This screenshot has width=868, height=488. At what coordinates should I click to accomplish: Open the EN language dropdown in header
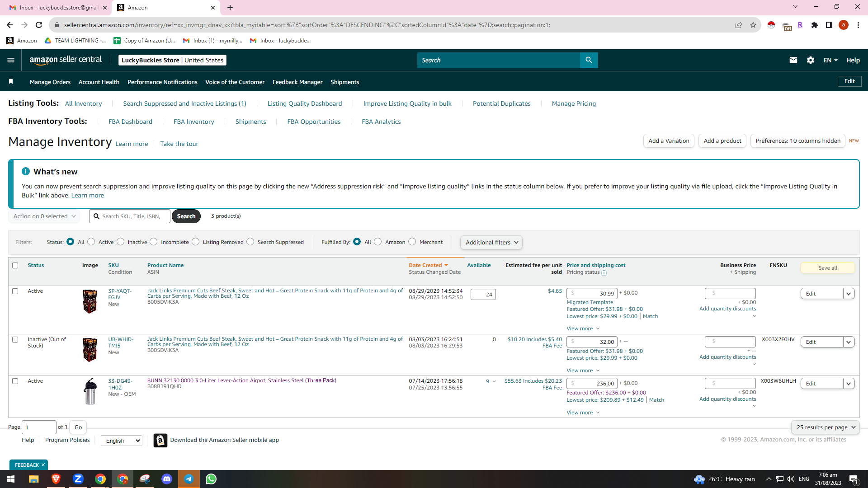point(830,60)
